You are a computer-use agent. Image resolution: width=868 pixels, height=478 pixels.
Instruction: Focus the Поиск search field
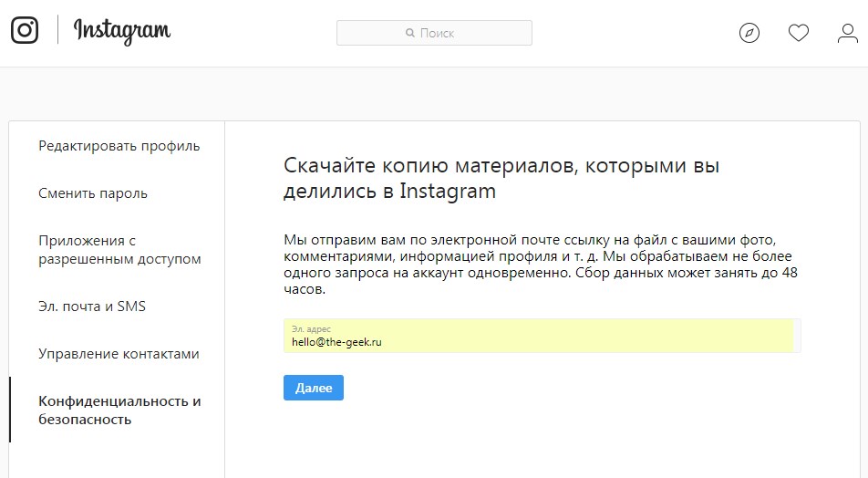pos(434,33)
